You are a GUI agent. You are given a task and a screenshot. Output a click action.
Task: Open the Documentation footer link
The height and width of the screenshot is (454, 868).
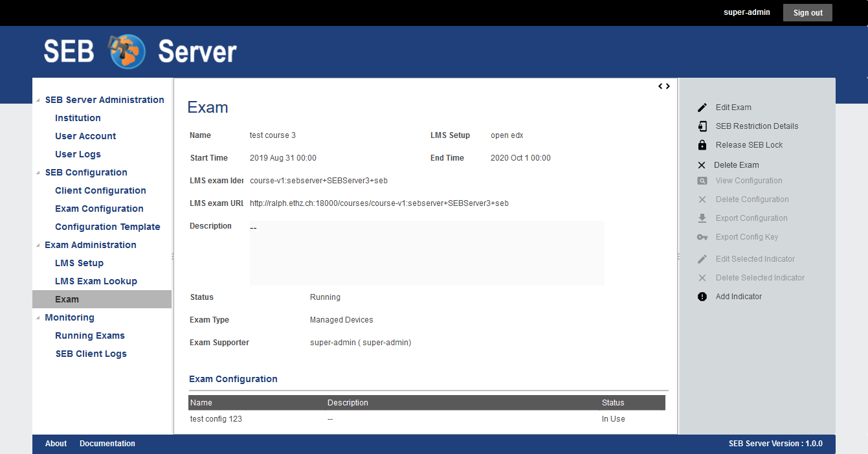[x=107, y=444]
